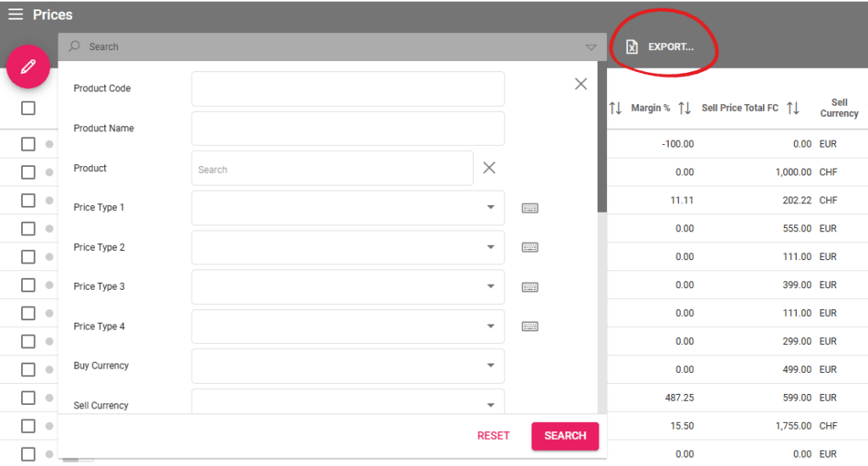This screenshot has width=868, height=466.
Task: Close the search filter panel with X
Action: (581, 84)
